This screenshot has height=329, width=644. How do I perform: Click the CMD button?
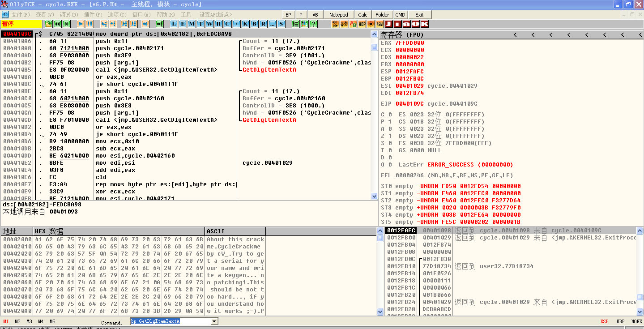pos(400,15)
